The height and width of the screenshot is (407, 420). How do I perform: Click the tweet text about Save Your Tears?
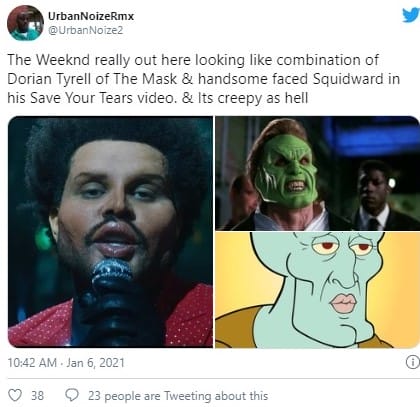coord(203,79)
